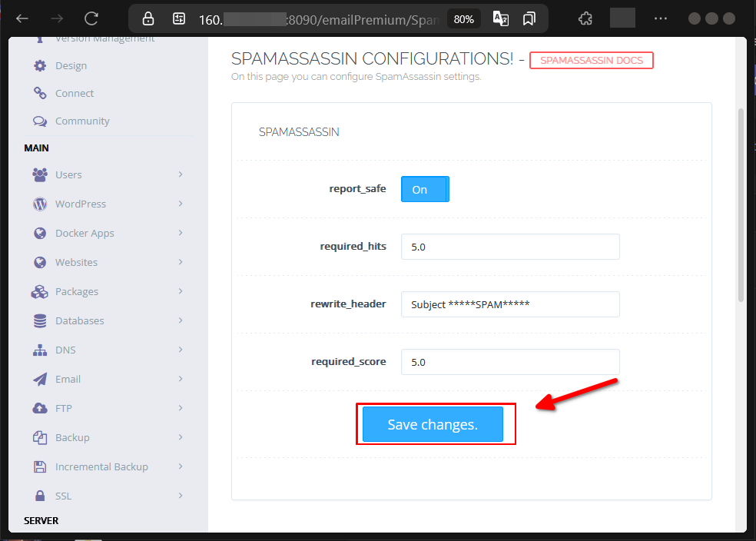Click the Backup copy icon
Viewport: 756px width, 541px height.
[40, 437]
